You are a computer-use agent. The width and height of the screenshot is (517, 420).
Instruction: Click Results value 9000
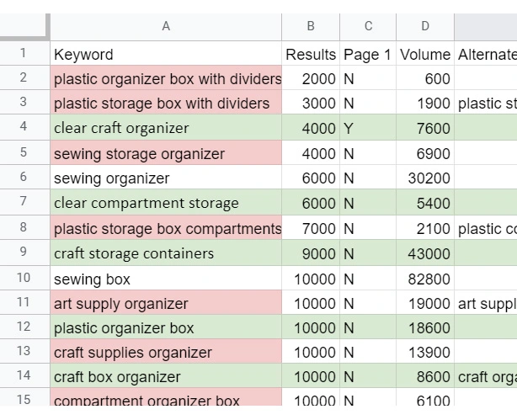(311, 253)
